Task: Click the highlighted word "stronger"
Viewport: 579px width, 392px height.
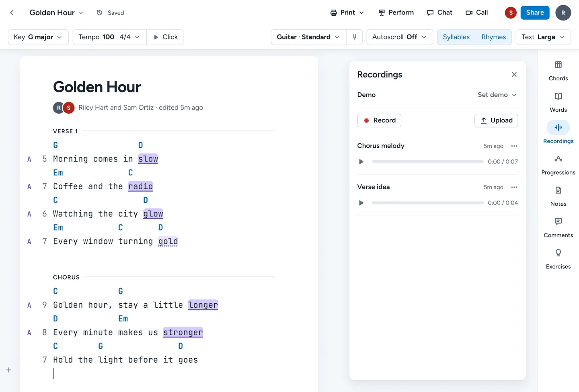Action: coord(183,333)
